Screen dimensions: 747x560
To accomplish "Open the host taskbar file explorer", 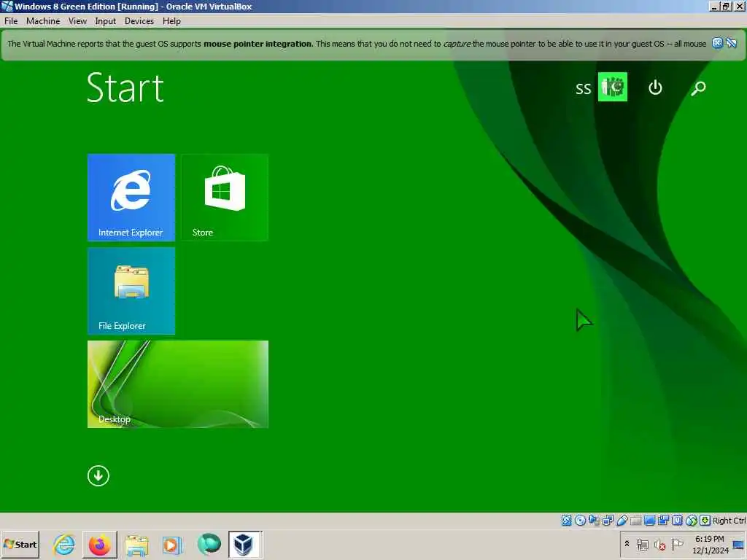I will (x=136, y=544).
